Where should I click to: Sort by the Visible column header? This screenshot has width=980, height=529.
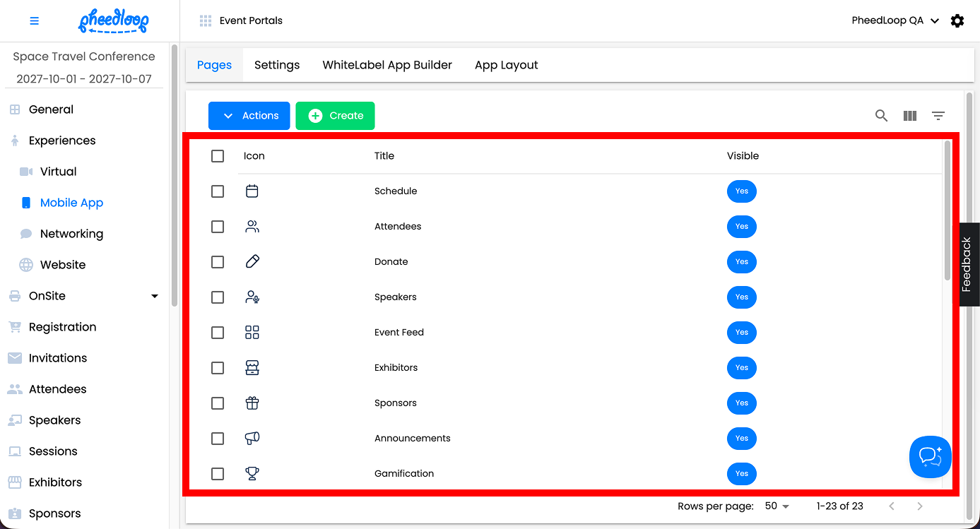tap(743, 156)
